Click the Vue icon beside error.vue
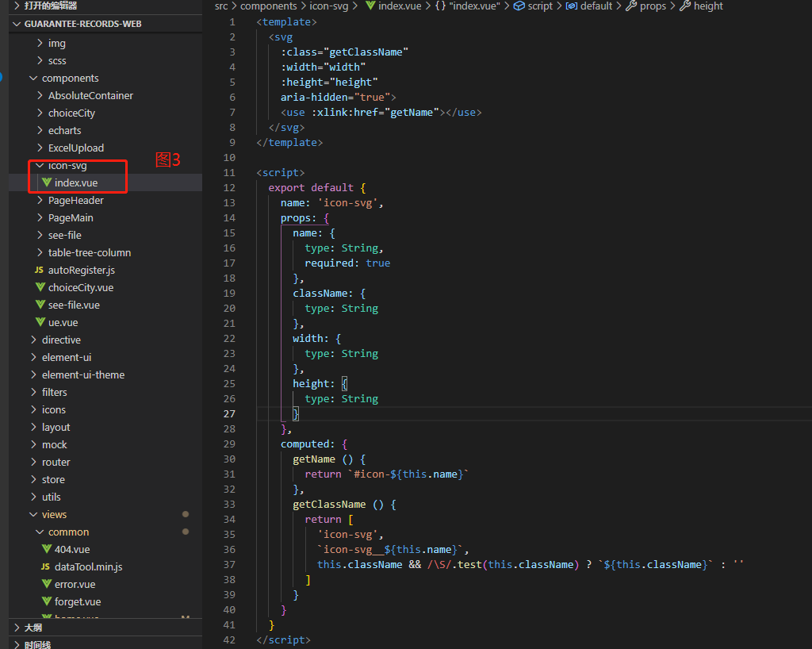 tap(47, 584)
